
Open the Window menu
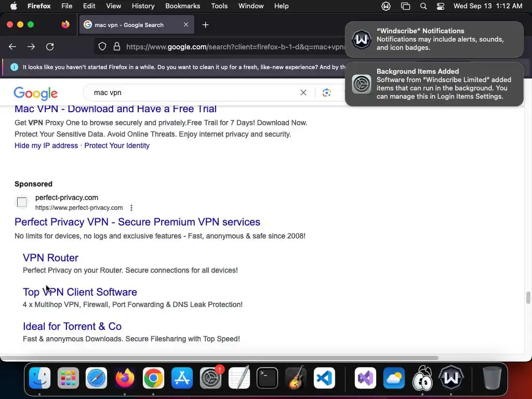(x=251, y=6)
